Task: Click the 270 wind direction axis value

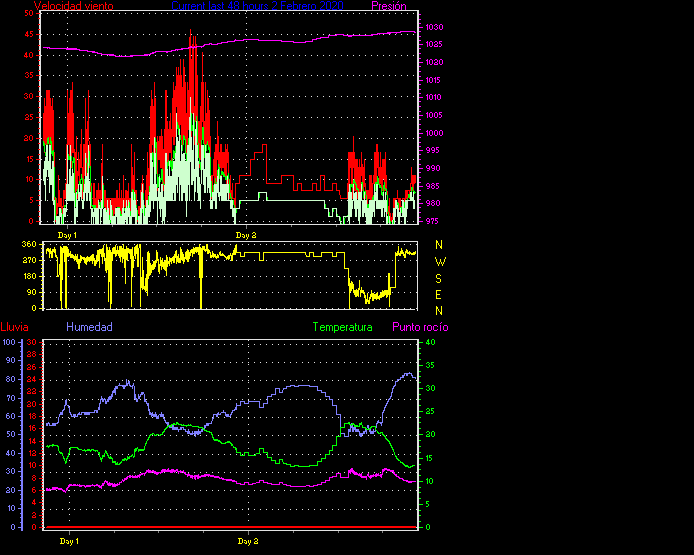Action: 29,260
